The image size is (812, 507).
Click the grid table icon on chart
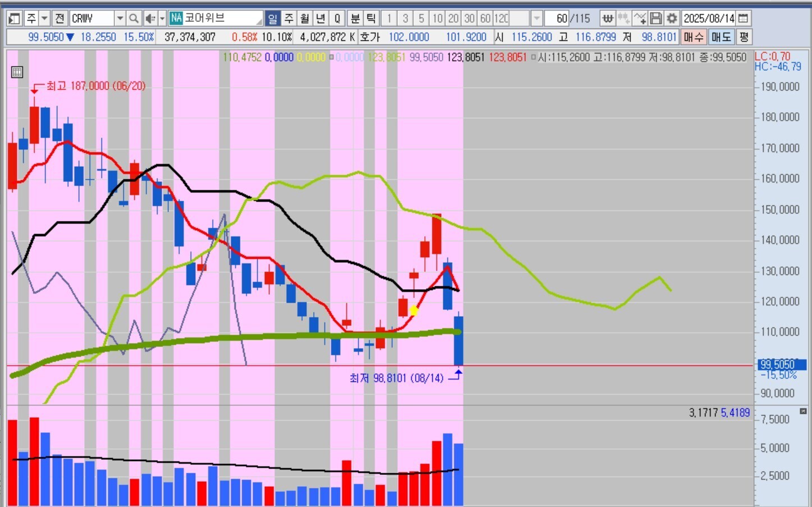point(17,72)
